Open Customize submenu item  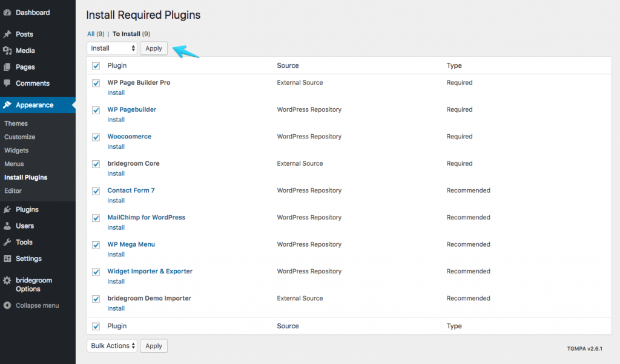point(20,137)
